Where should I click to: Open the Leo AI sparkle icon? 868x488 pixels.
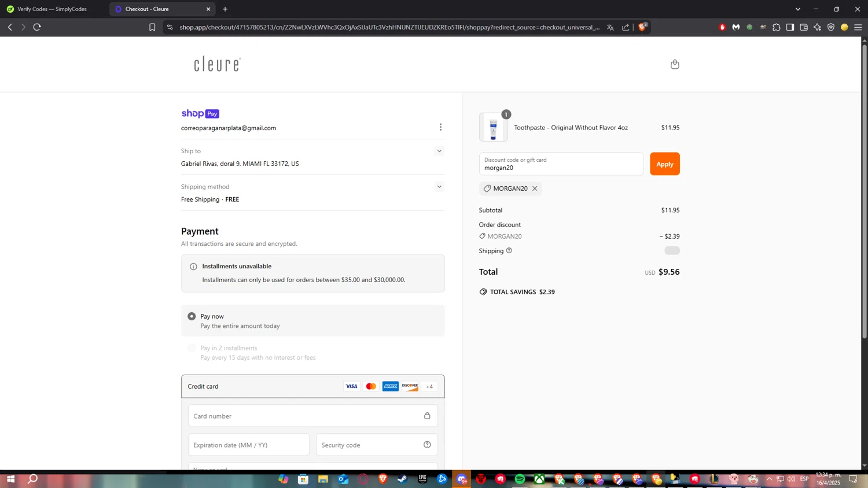817,27
